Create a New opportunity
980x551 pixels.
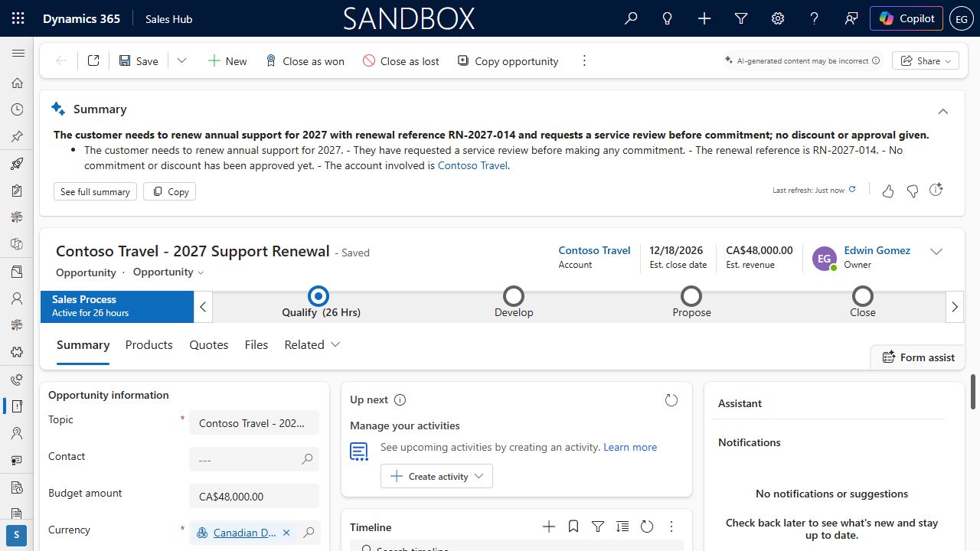pos(227,60)
